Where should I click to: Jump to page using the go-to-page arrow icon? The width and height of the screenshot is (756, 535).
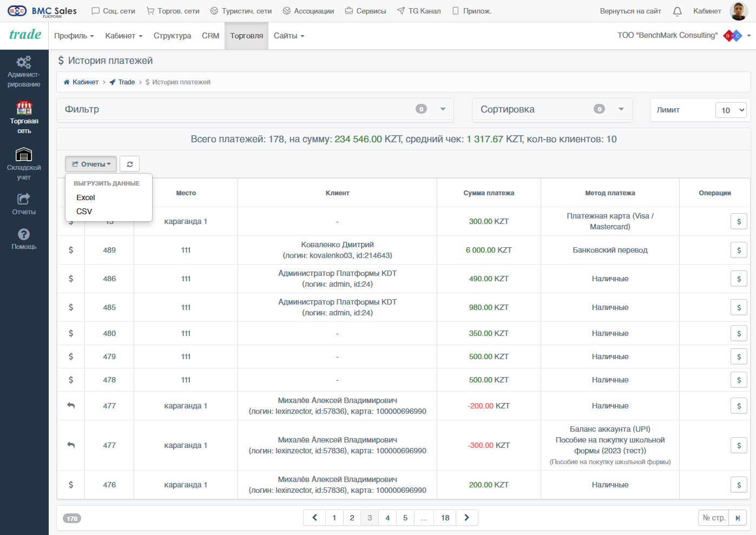click(x=738, y=518)
